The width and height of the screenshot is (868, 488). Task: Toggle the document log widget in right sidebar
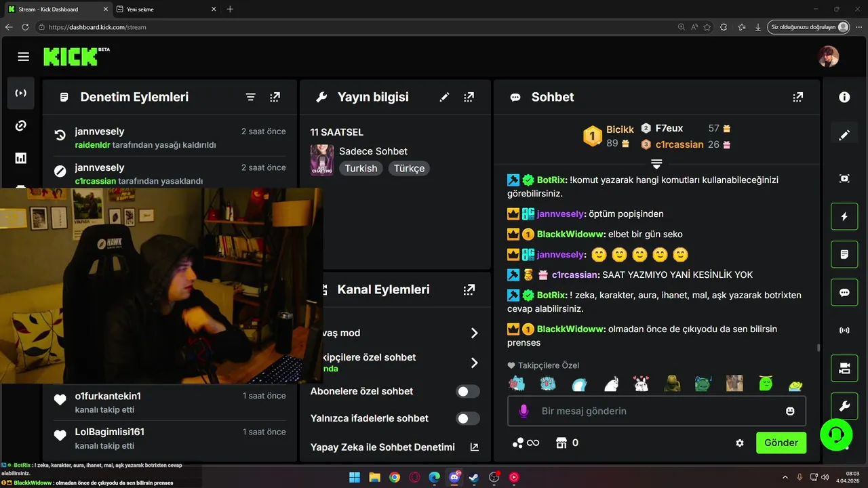tap(844, 255)
